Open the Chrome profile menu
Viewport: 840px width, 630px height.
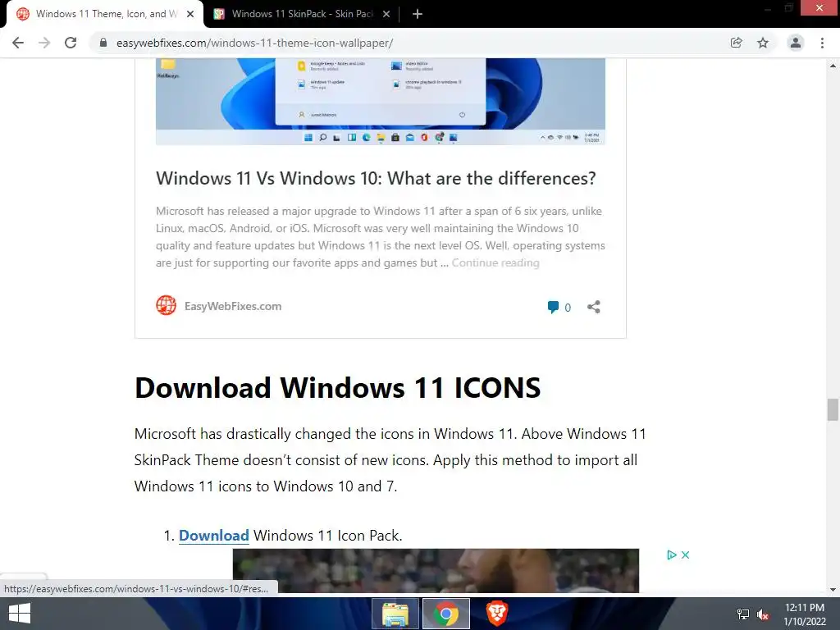pos(796,43)
